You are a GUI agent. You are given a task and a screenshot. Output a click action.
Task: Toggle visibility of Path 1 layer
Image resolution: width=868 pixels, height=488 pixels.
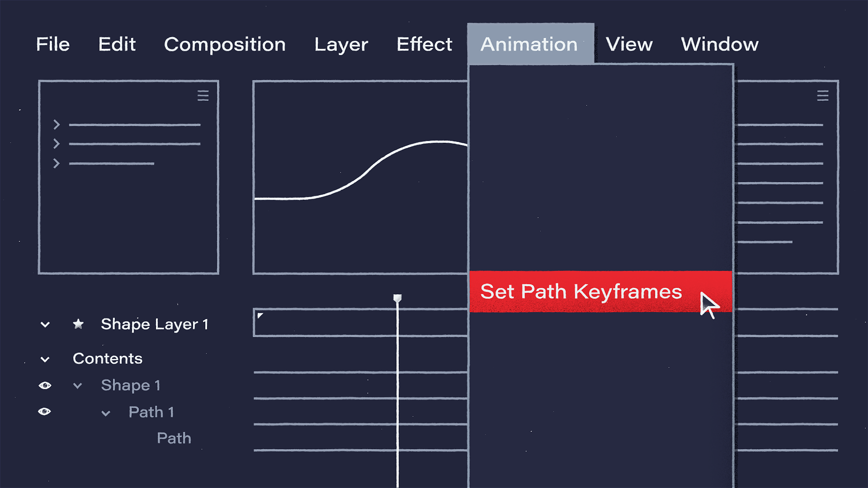coord(45,411)
